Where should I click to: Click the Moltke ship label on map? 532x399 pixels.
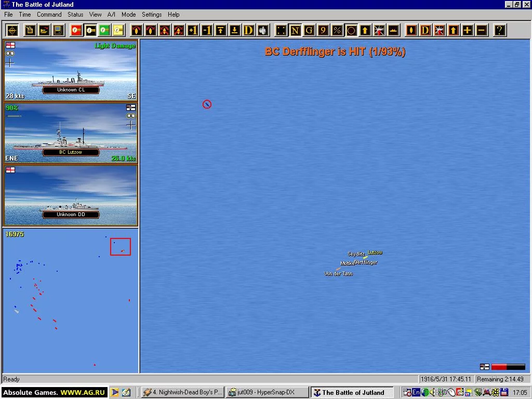347,263
